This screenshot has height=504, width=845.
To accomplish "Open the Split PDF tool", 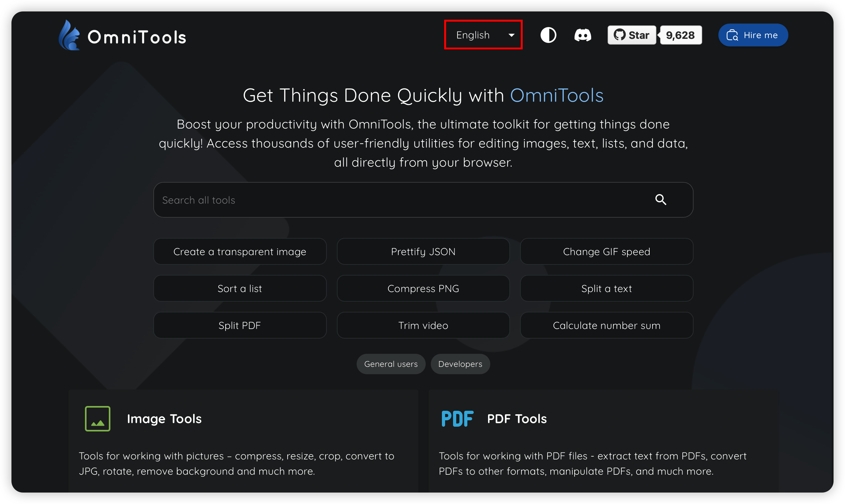I will tap(240, 325).
